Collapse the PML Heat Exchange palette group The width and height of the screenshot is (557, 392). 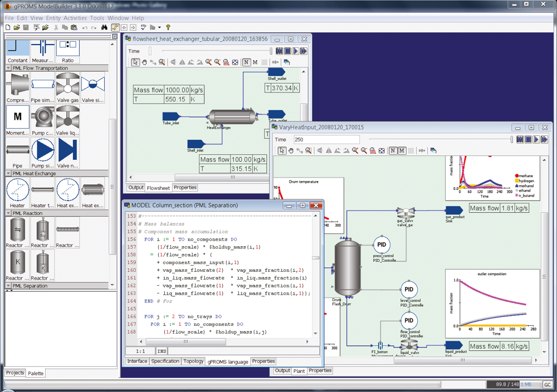click(8, 173)
